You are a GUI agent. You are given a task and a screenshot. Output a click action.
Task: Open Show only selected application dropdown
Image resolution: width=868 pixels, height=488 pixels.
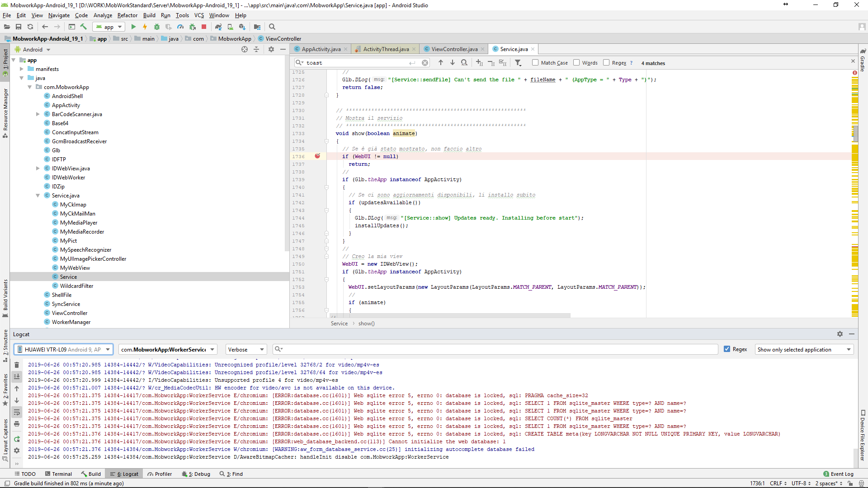[x=804, y=349]
